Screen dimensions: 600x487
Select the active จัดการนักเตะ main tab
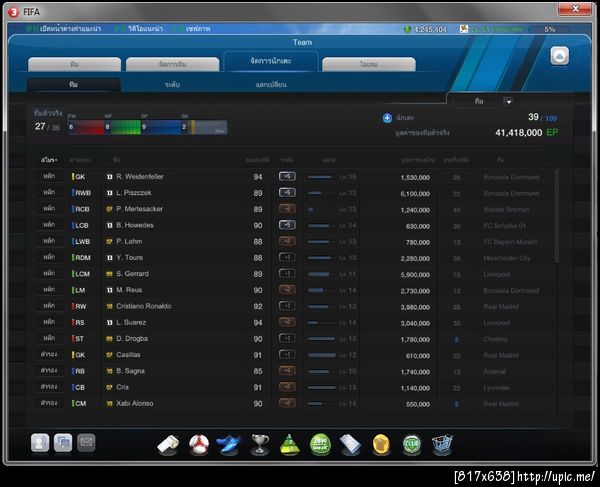[271, 61]
